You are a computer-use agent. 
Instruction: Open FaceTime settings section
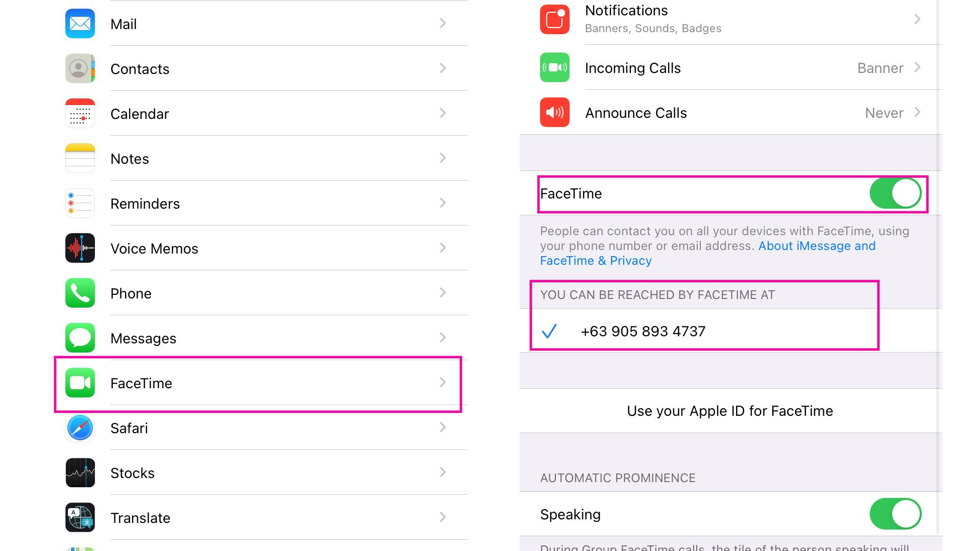click(x=258, y=384)
